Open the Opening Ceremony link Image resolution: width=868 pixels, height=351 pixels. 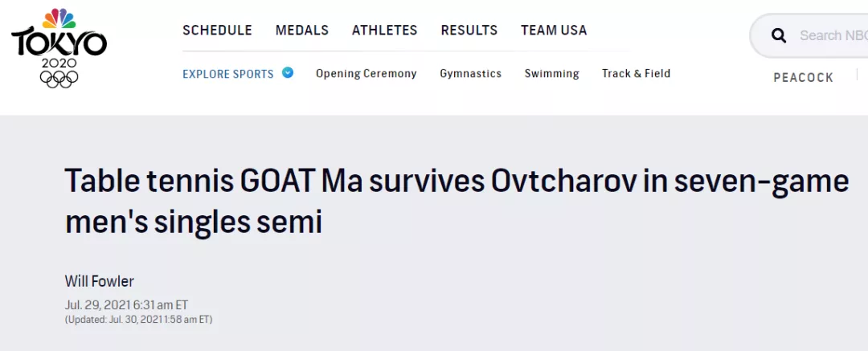[x=366, y=74]
